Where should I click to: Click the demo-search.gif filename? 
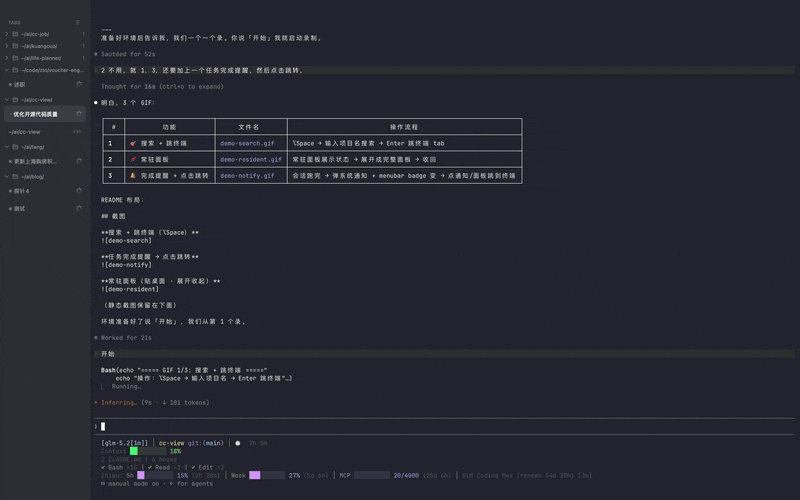point(247,143)
